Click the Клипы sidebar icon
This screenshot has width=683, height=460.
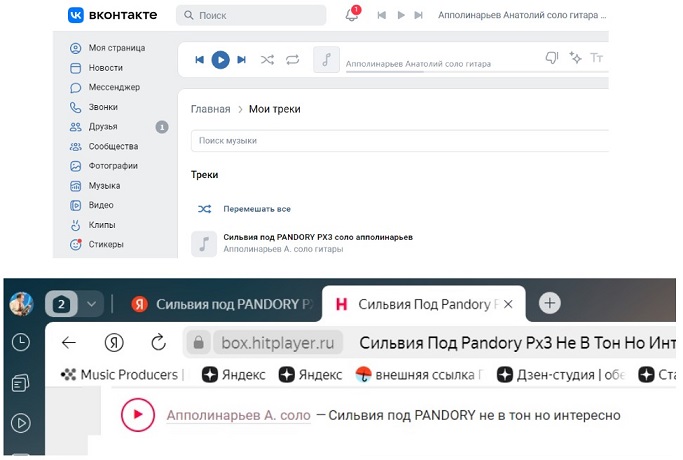(75, 225)
